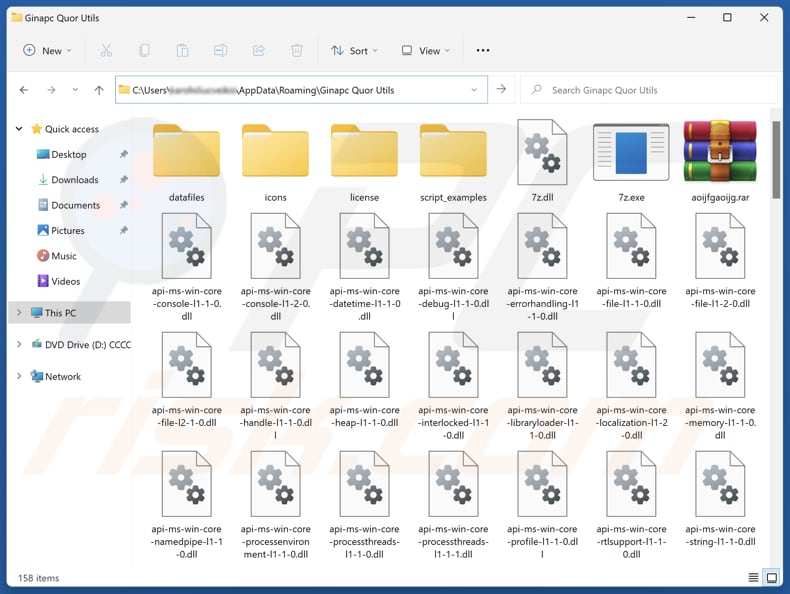The width and height of the screenshot is (790, 594).
Task: Expand the This PC tree node
Action: (x=18, y=313)
